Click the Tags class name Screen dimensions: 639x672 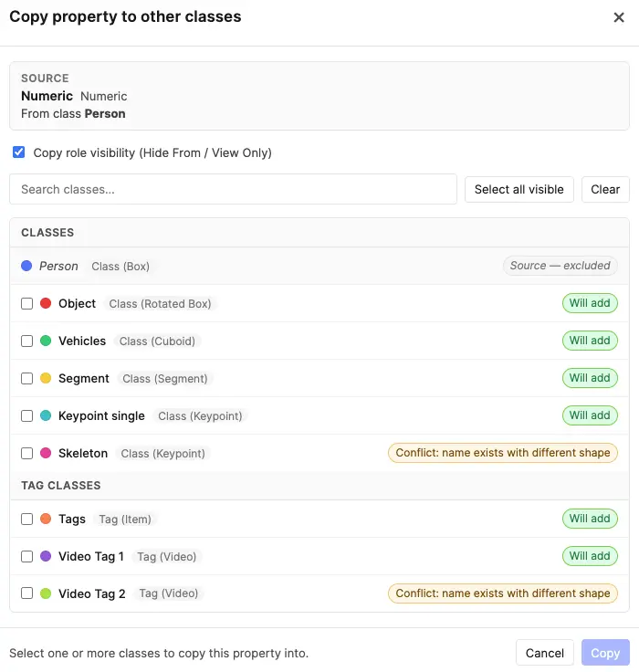pyautogui.click(x=72, y=519)
